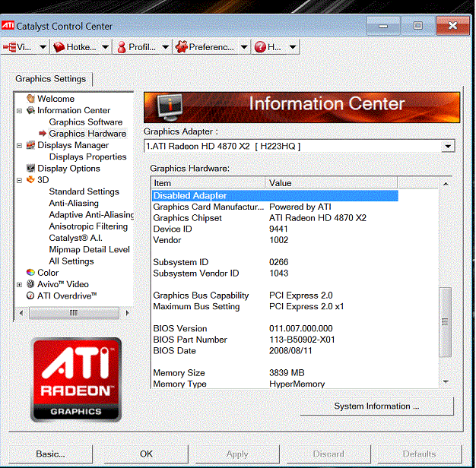Open Displays Properties in the tree

coord(87,157)
